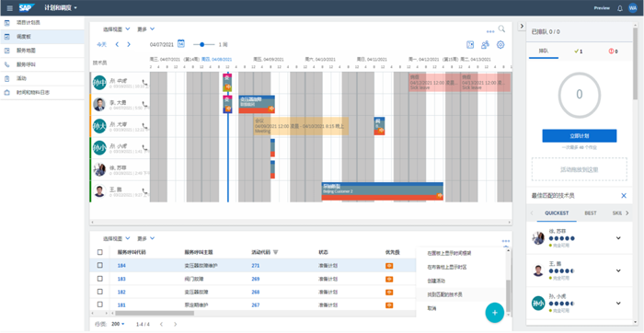644x333 pixels.
Task: Close the best matching technicians panel
Action: coord(624,196)
